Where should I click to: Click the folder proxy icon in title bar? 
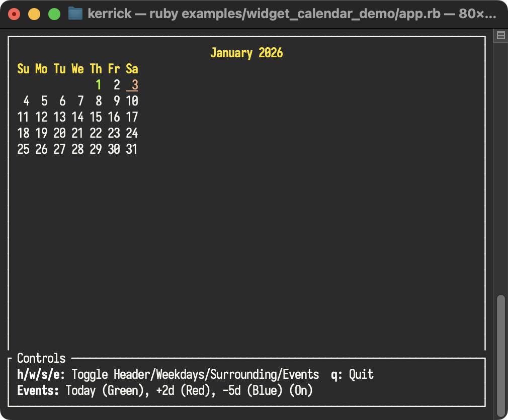click(x=75, y=14)
